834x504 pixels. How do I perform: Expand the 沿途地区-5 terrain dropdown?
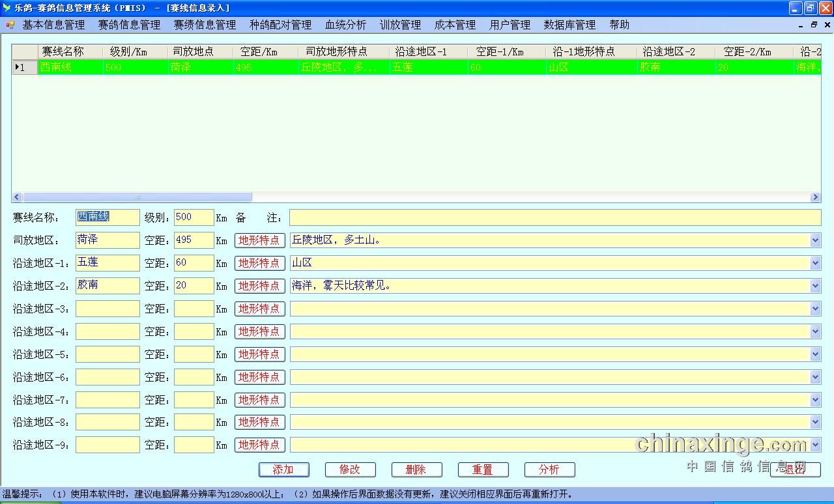click(815, 354)
